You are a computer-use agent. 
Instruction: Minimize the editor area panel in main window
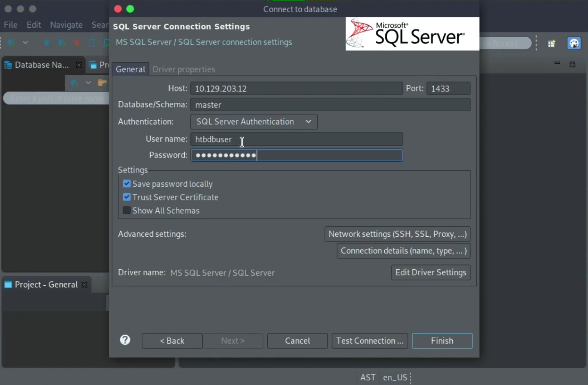tap(557, 64)
